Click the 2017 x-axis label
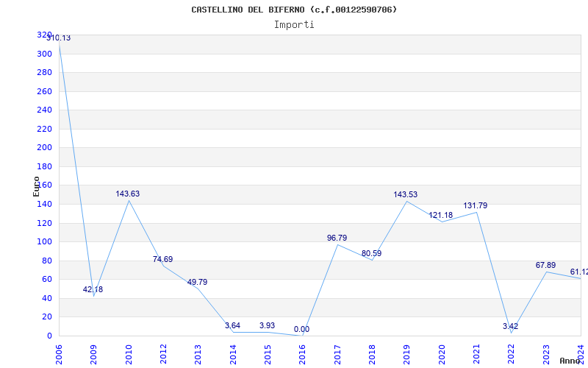 tap(337, 355)
